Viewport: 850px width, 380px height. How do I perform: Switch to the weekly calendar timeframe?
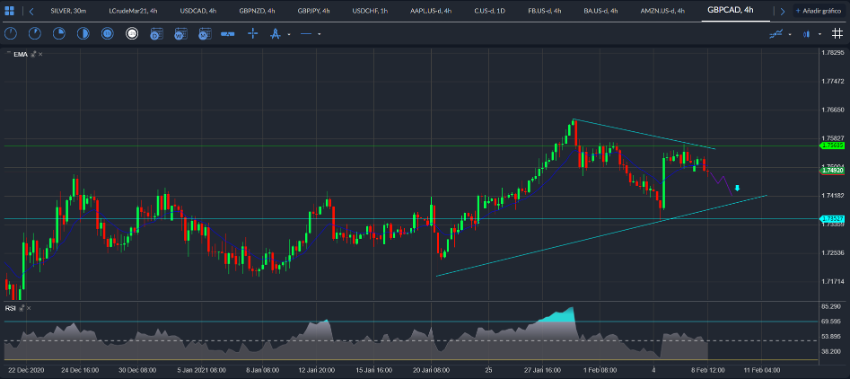(x=181, y=34)
